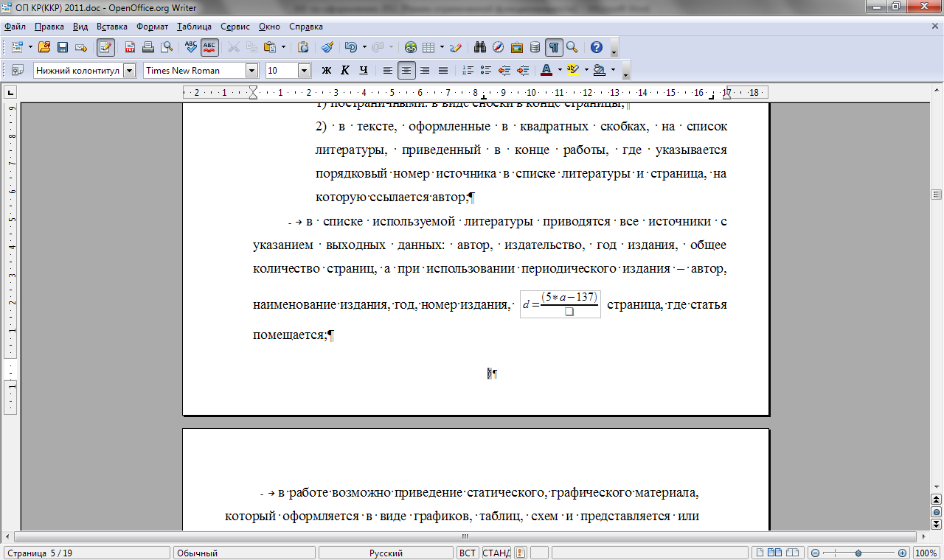
Task: Open Font Color palette dropdown arrow
Action: (x=560, y=70)
